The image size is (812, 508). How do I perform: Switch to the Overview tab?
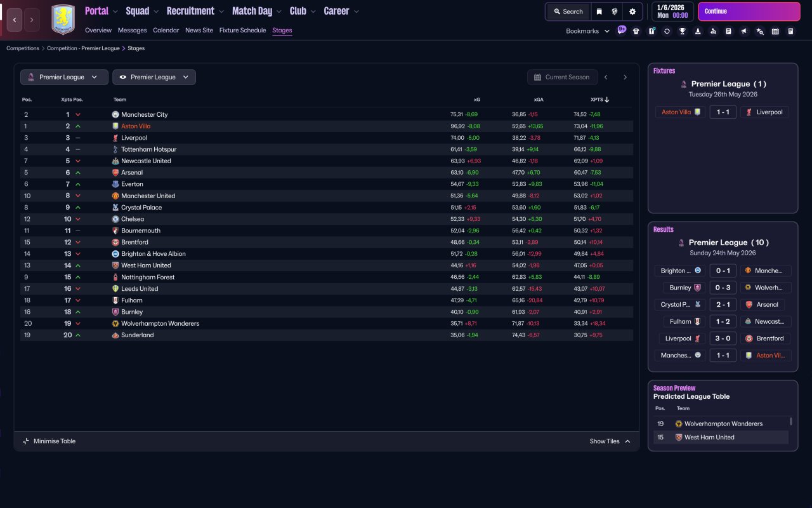tap(98, 30)
